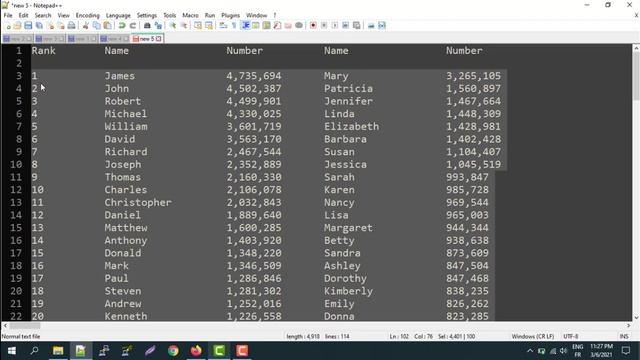Toggle synchronized horizontal scrolling
640x360 pixels.
[x=209, y=25]
